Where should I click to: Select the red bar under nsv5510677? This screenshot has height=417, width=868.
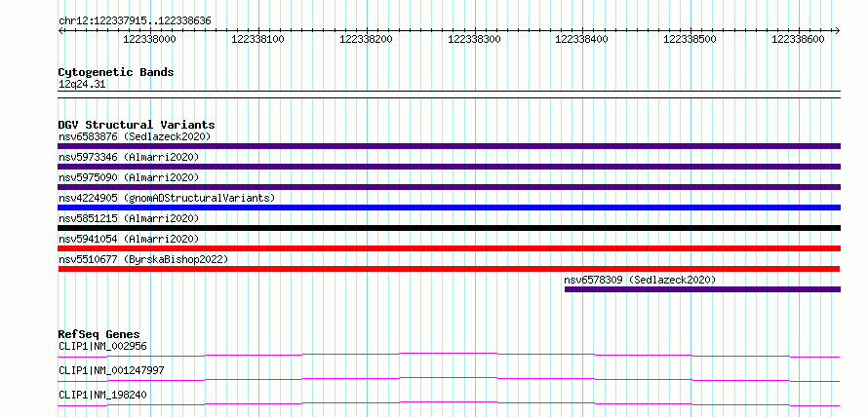(x=449, y=269)
